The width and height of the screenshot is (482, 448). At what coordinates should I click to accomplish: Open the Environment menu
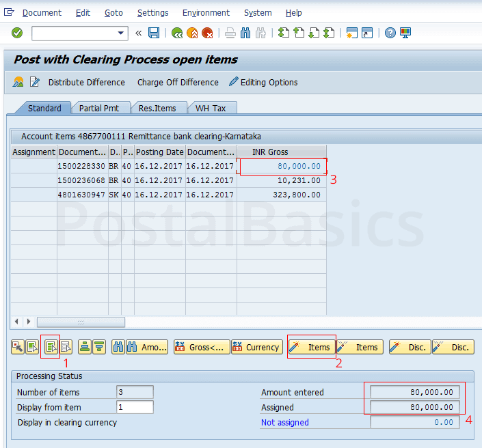point(206,13)
